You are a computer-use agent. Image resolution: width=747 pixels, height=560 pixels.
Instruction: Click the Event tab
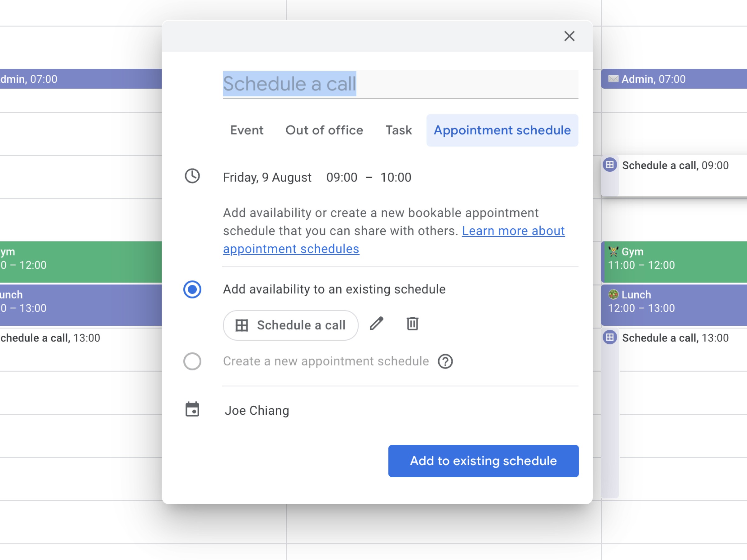tap(247, 130)
